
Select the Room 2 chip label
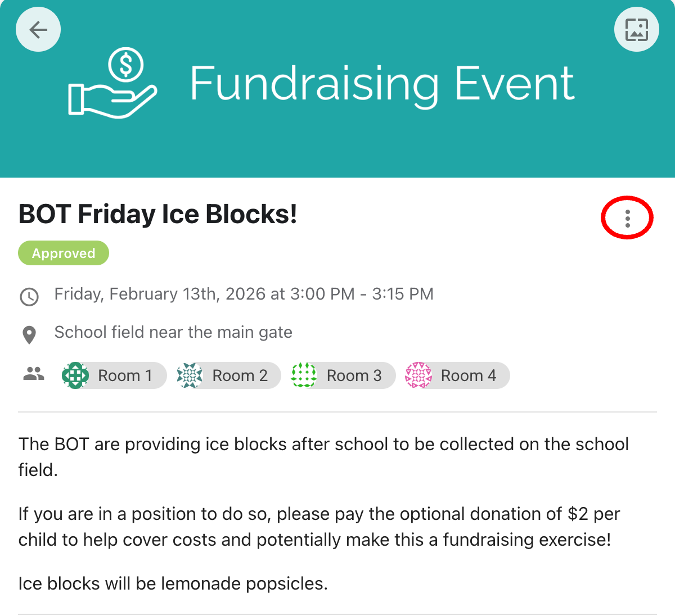click(x=240, y=375)
